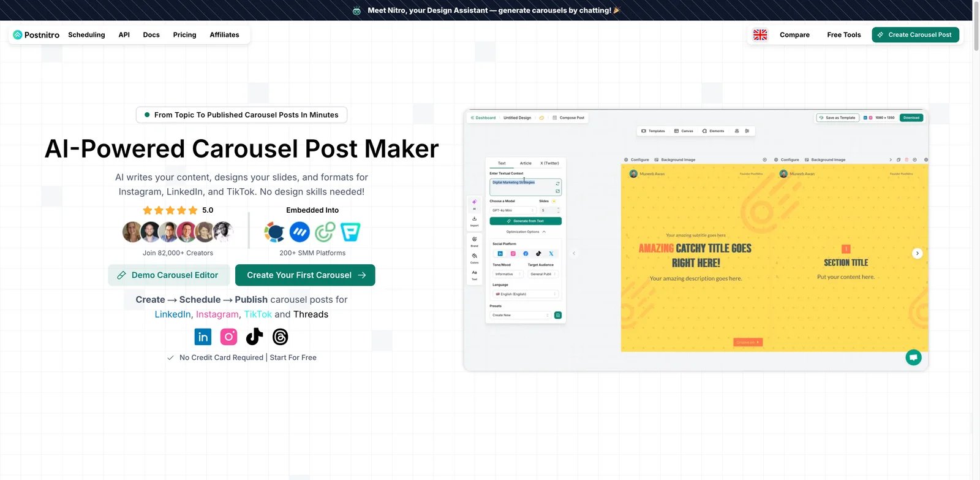The width and height of the screenshot is (980, 480).
Task: Click the Demo Carousel Editor button
Action: [x=168, y=275]
